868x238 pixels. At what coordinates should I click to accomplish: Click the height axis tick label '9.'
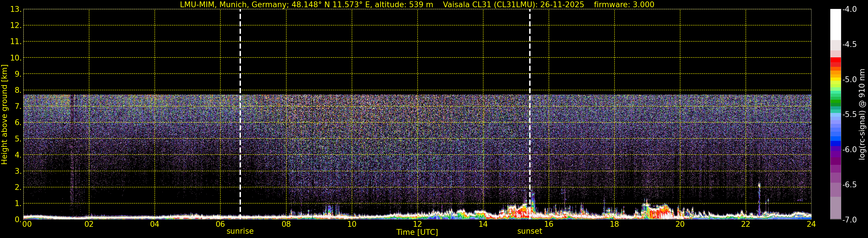point(18,74)
